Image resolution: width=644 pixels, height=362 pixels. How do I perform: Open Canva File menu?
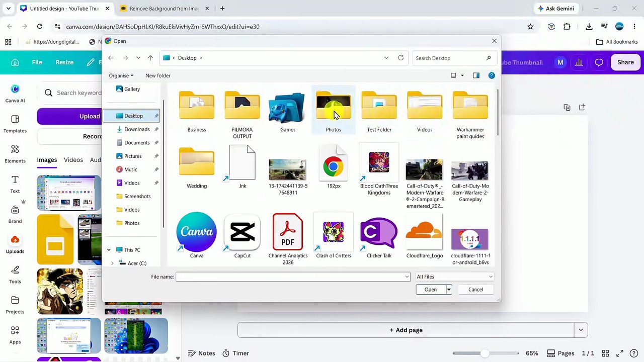click(x=37, y=62)
